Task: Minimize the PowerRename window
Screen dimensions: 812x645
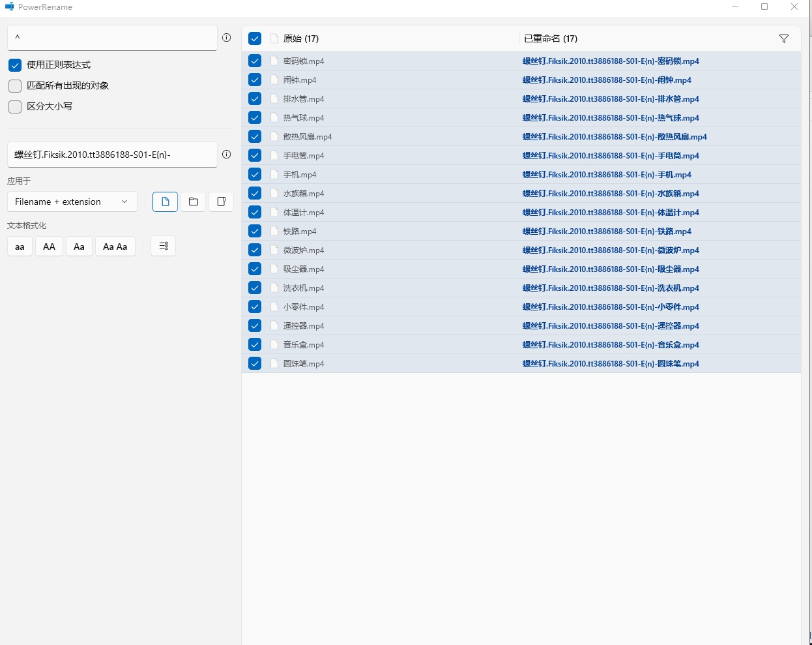Action: [735, 7]
